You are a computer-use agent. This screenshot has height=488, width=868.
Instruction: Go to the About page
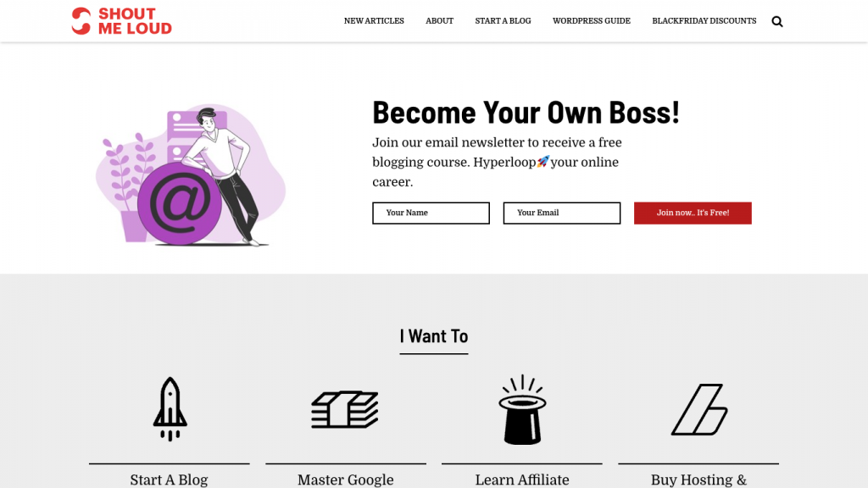pyautogui.click(x=440, y=21)
